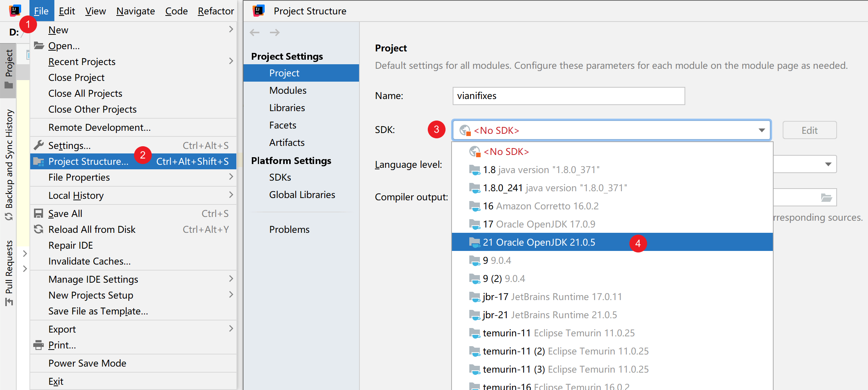Screen dimensions: 868x390
Task: Open the Pull Requests tool window
Action: pyautogui.click(x=9, y=272)
